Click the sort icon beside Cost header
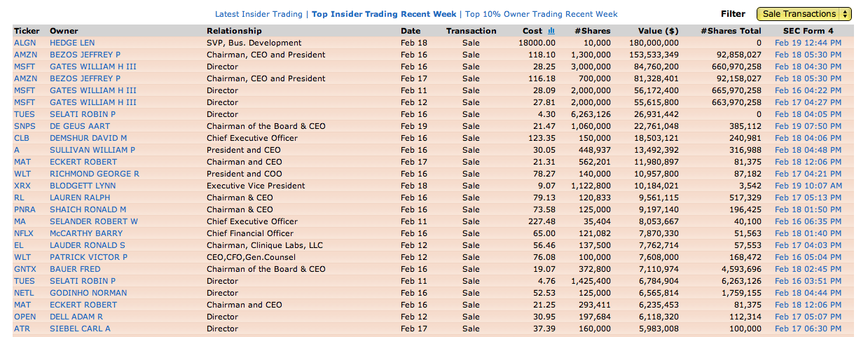Viewport: 868px width, 337px height. click(551, 31)
